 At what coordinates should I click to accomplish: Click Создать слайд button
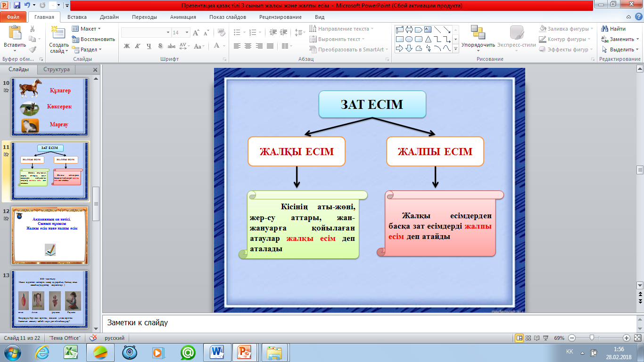click(x=59, y=39)
